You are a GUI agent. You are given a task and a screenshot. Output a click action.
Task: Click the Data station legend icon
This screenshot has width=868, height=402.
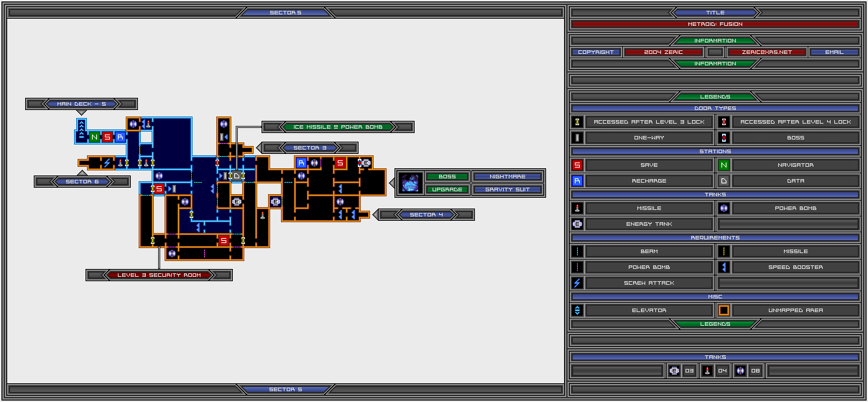coord(724,181)
